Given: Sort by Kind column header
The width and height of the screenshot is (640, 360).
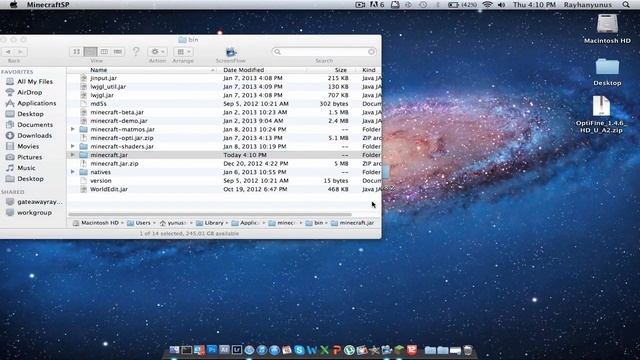Looking at the screenshot, I should (x=369, y=70).
